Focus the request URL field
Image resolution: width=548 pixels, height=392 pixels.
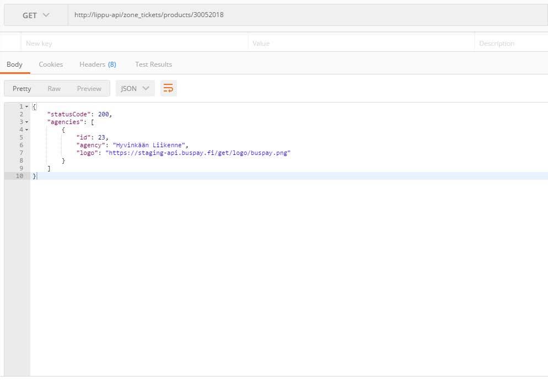[x=308, y=15]
